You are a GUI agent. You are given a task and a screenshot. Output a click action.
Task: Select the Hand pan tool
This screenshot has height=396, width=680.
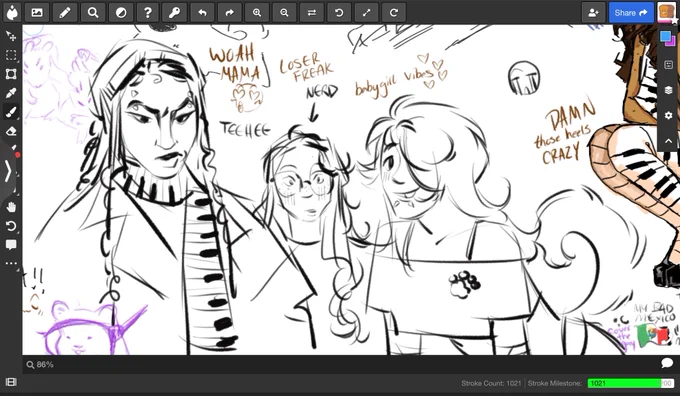[x=11, y=207]
